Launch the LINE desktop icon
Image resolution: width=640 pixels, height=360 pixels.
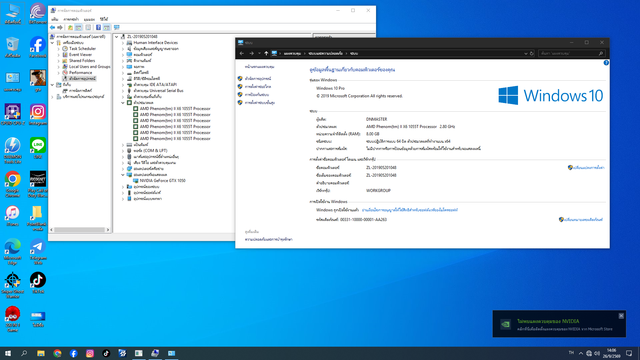coord(38,148)
